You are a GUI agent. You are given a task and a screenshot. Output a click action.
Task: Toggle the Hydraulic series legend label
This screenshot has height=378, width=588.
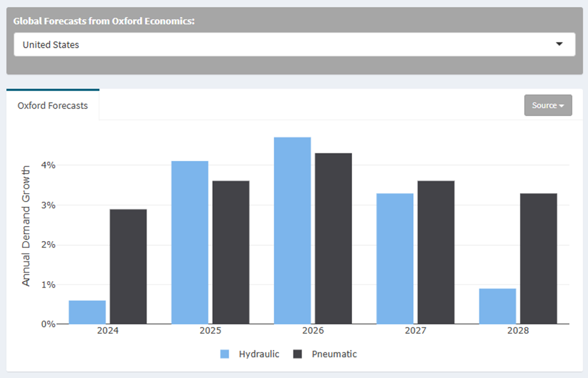259,354
